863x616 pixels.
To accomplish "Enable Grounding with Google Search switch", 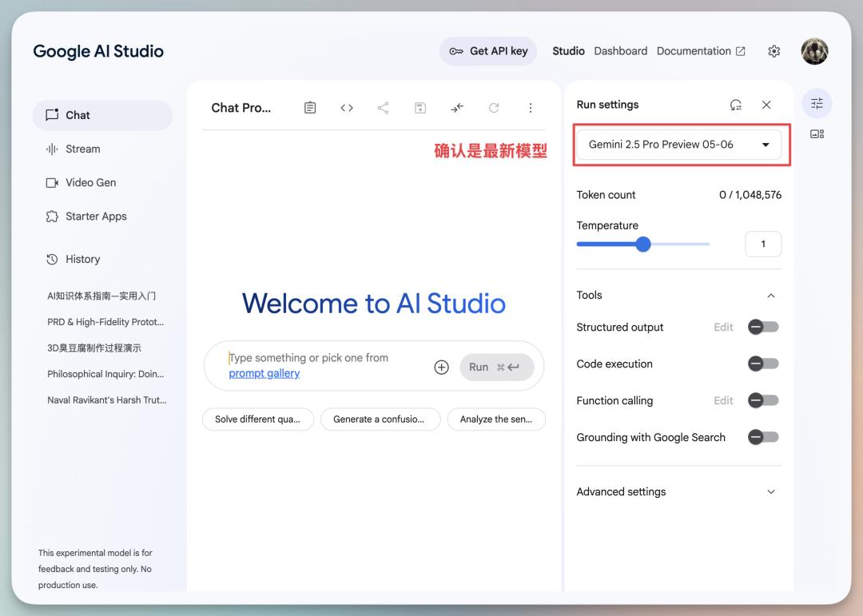I will (x=763, y=437).
